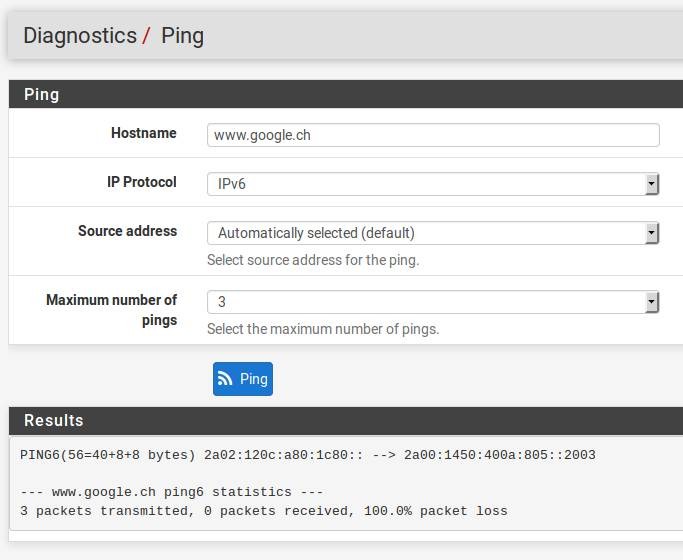683x560 pixels.
Task: Click the PING6 output line in Results
Action: coord(307,455)
